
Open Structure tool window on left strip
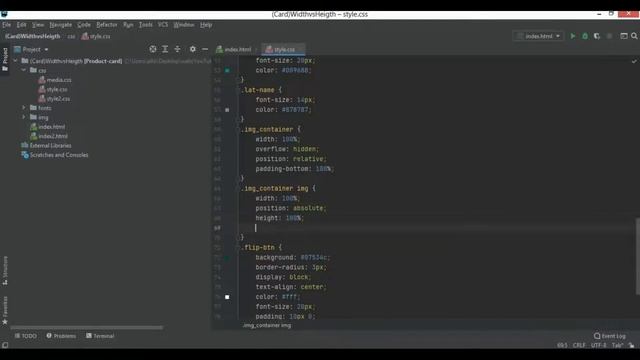point(5,271)
